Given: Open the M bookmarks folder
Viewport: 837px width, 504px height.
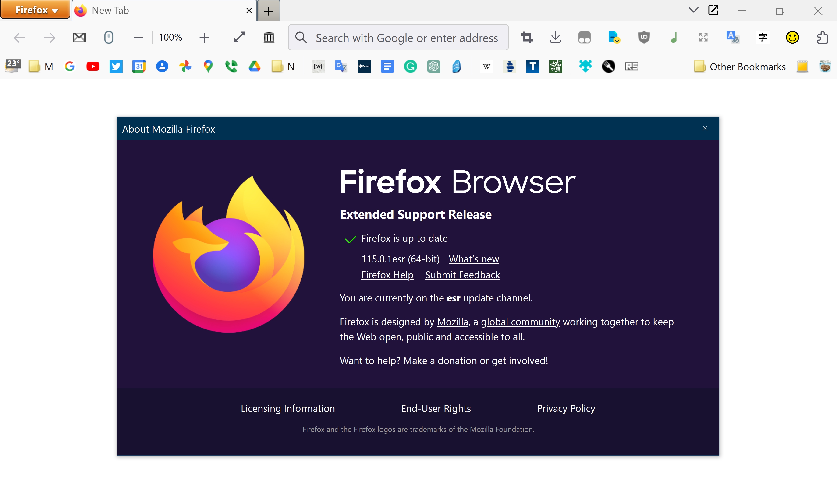Looking at the screenshot, I should (41, 66).
